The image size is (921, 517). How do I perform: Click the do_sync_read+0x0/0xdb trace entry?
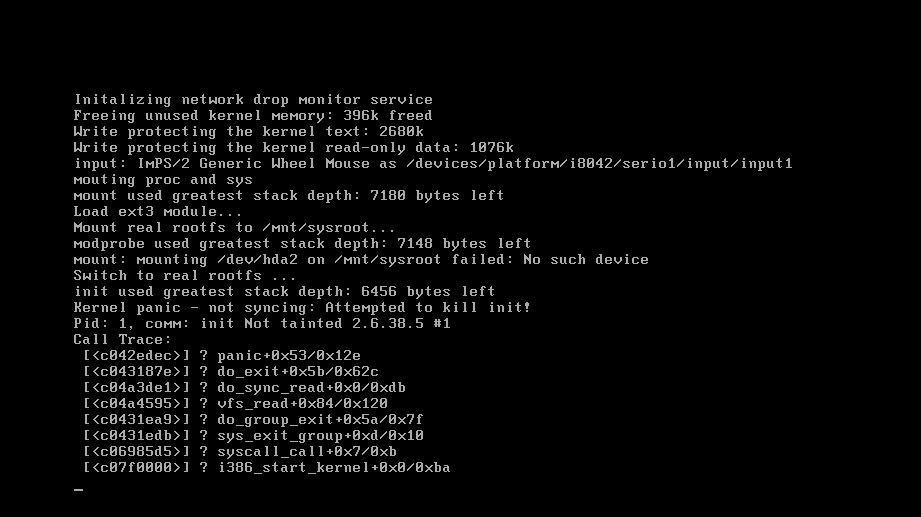coord(244,388)
